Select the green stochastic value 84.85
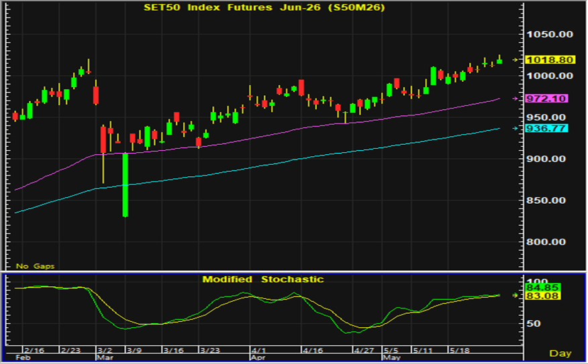Screen dimensions: 588x364 point(543,288)
